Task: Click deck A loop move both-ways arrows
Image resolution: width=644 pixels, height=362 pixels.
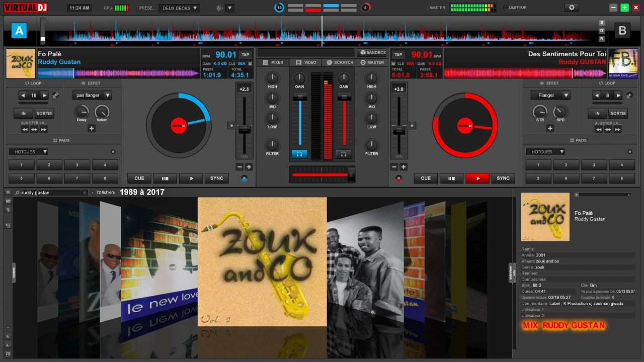Action: tap(34, 129)
